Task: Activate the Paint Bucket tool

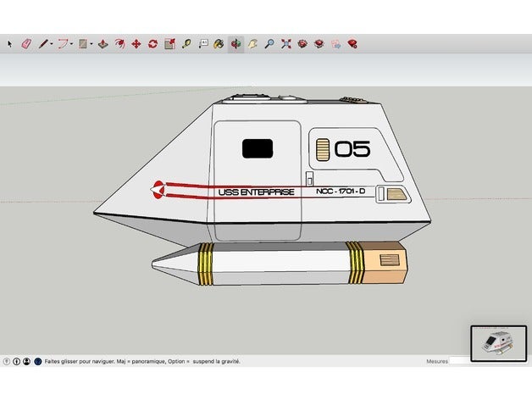Action: coord(219,44)
